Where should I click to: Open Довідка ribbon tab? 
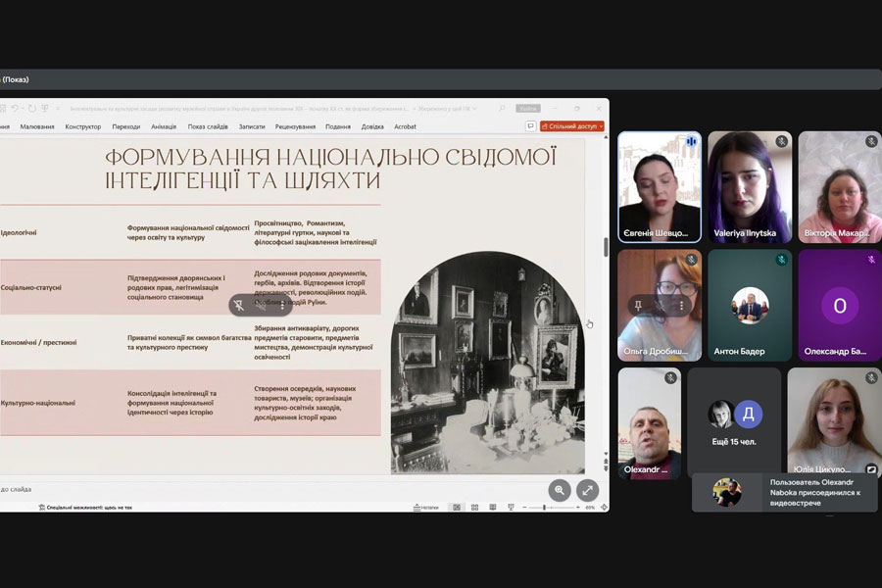(x=372, y=126)
